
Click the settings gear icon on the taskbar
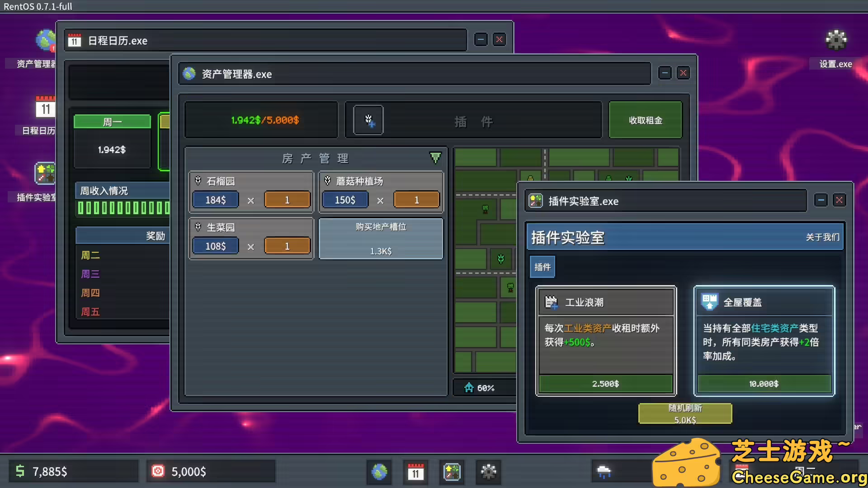coord(489,472)
